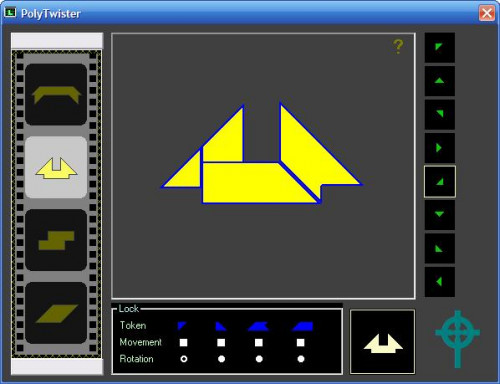This screenshot has height=384, width=500.
Task: Select the arch-shaped puzzle thumbnail in filmstrip
Action: pos(56,95)
